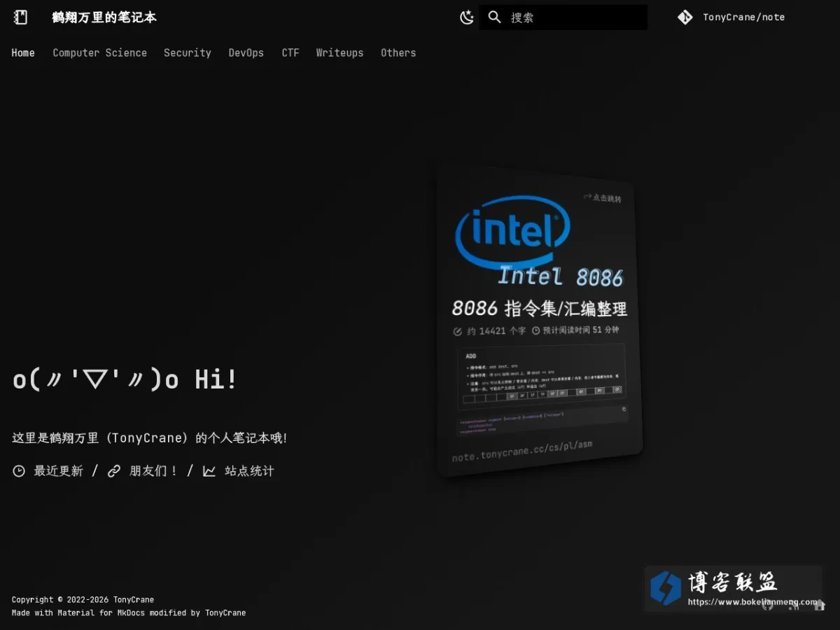Screen dimensions: 840x630
Task: Toggle the dark/light mode moon icon
Action: tap(467, 17)
